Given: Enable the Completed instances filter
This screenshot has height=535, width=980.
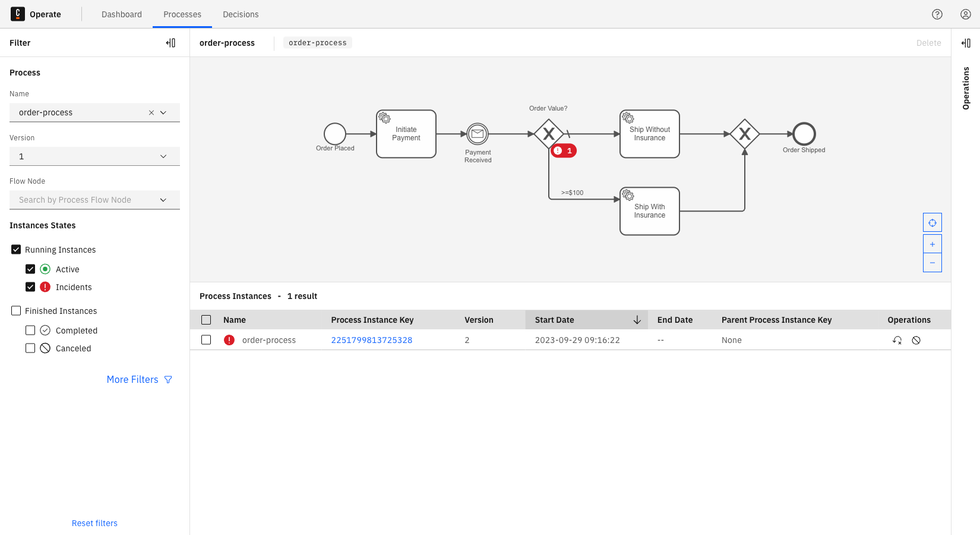Looking at the screenshot, I should [30, 330].
